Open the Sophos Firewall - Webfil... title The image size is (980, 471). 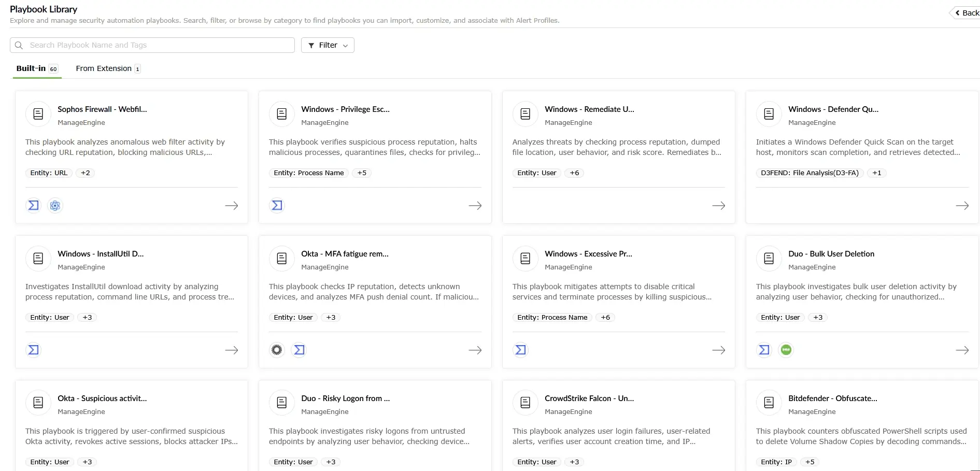pos(102,109)
